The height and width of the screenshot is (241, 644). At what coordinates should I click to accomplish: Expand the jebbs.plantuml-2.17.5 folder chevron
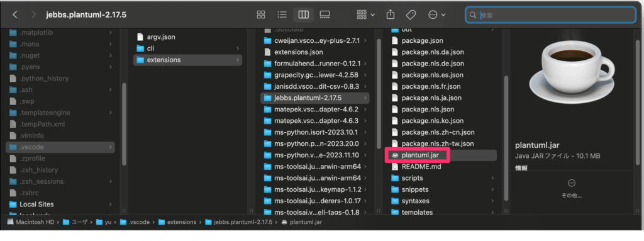click(365, 98)
